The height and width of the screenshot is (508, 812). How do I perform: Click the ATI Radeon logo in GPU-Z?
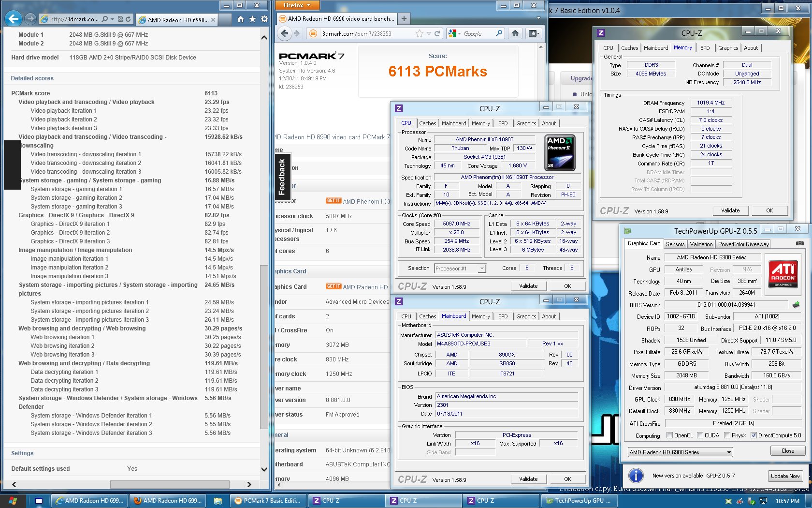[x=783, y=275]
